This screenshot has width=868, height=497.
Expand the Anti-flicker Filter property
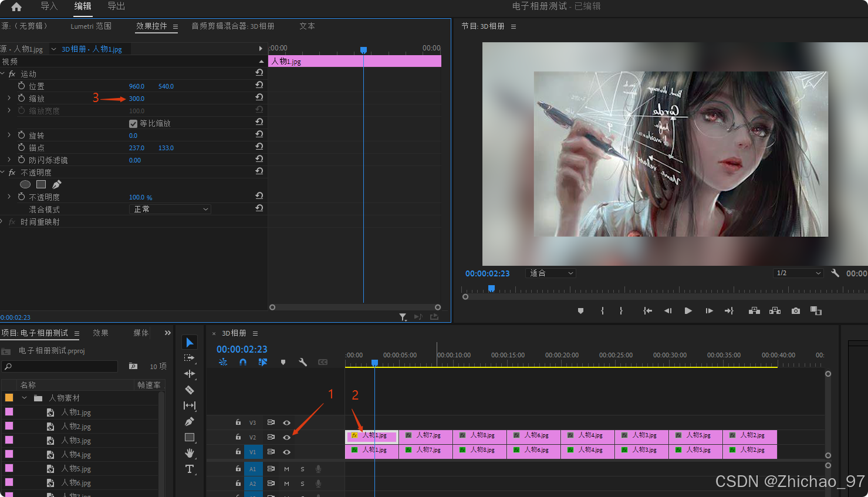[9, 160]
